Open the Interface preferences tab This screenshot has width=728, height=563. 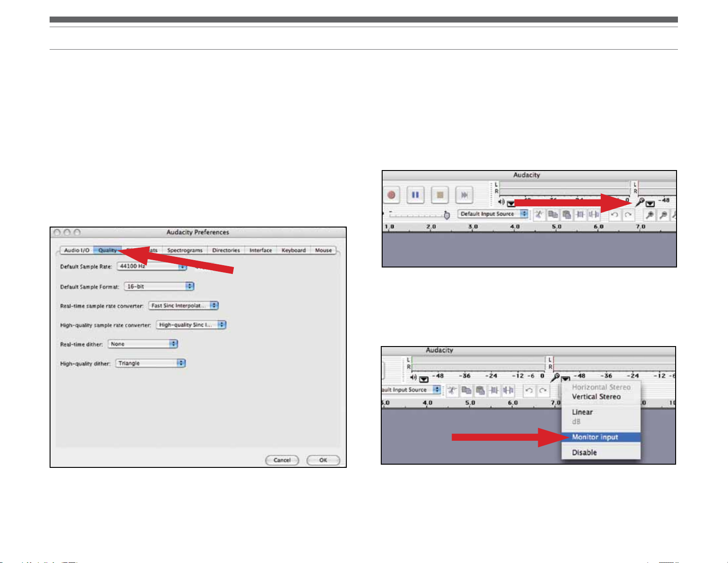point(260,250)
